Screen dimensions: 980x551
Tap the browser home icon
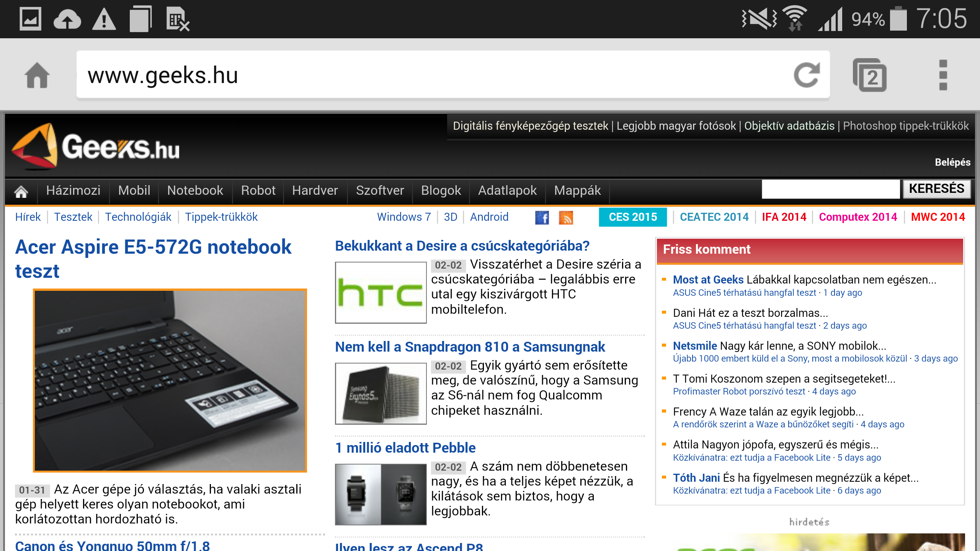coord(37,75)
